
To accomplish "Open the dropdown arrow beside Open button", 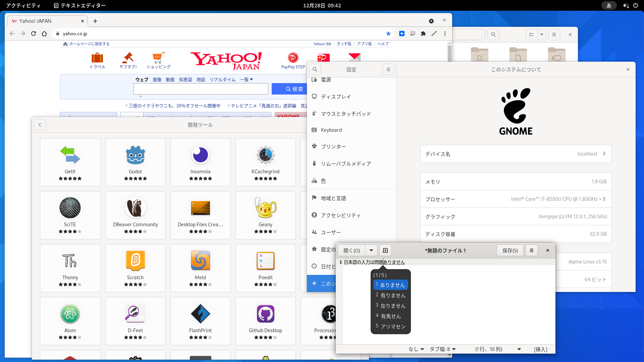I will coord(371,250).
